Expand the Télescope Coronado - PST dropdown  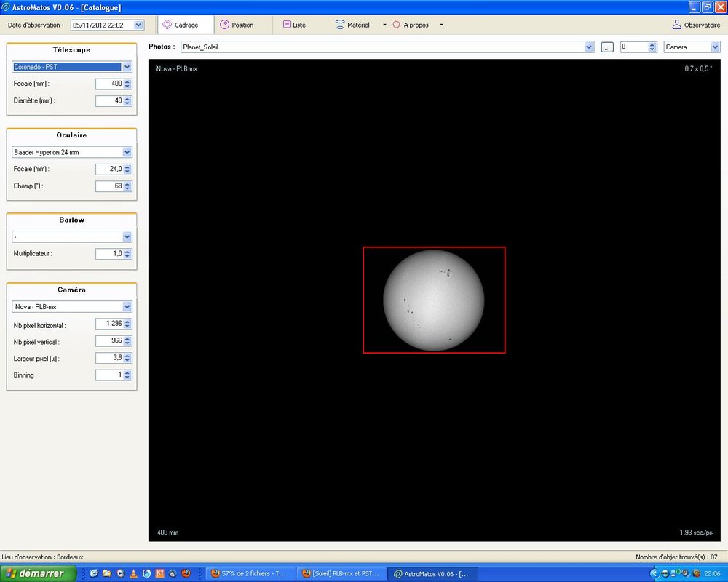(x=127, y=67)
